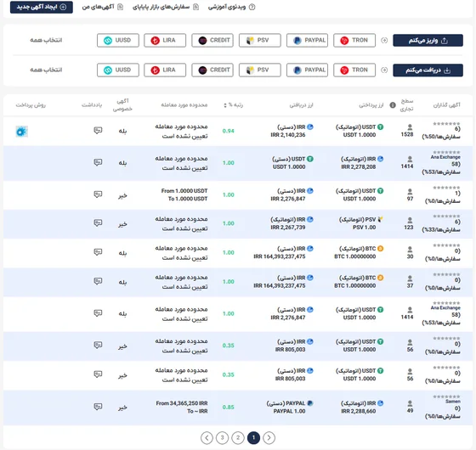Screen dimensions: 476x450
Task: Click the amount IRR 2,267,739
Action: tap(288, 228)
